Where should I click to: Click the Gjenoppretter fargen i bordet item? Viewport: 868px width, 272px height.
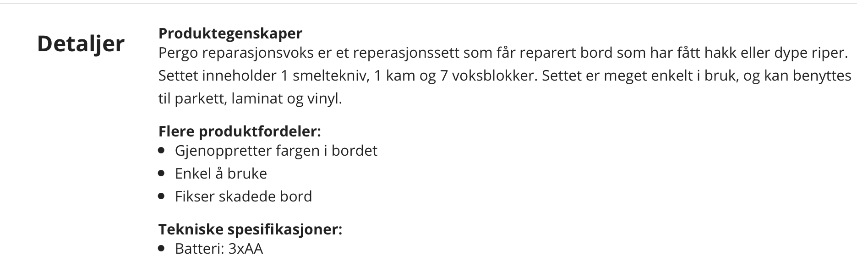coord(276,151)
